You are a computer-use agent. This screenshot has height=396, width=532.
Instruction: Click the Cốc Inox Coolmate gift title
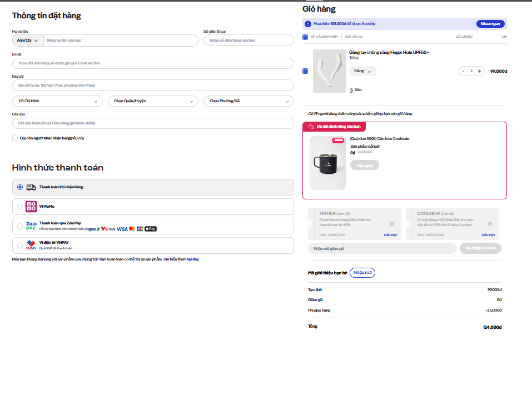(x=380, y=139)
